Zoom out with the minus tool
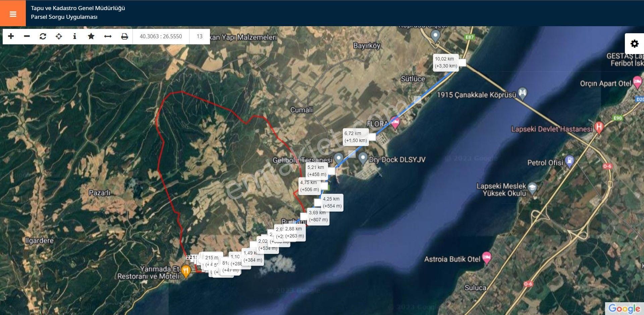The height and width of the screenshot is (315, 644). click(x=27, y=36)
